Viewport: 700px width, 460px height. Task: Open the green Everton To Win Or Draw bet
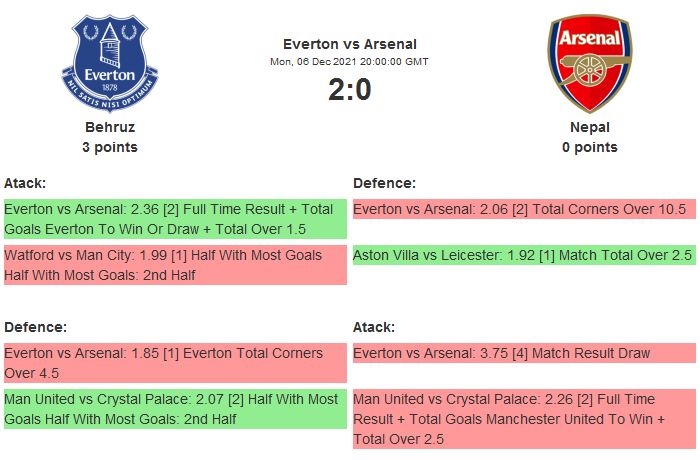(x=175, y=219)
